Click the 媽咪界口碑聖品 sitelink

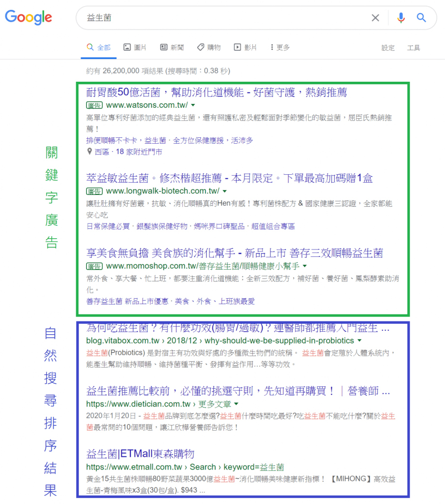(x=219, y=226)
